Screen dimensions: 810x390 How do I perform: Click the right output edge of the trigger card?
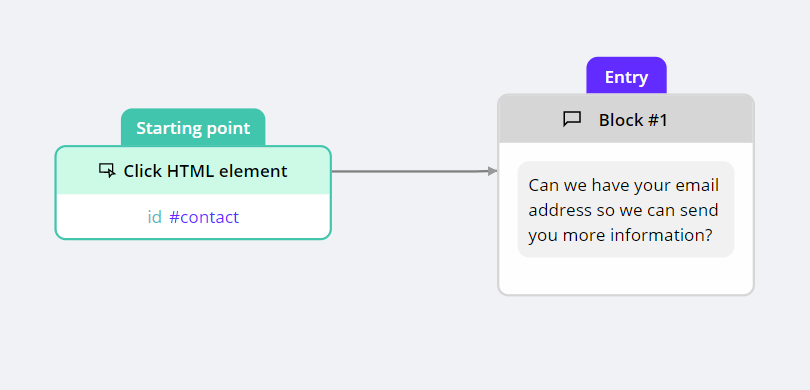pos(331,171)
